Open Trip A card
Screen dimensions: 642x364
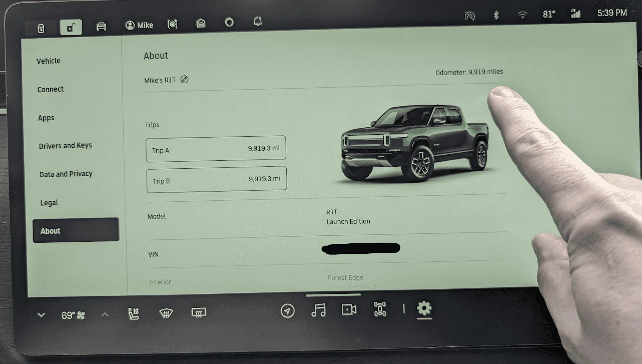tap(216, 149)
